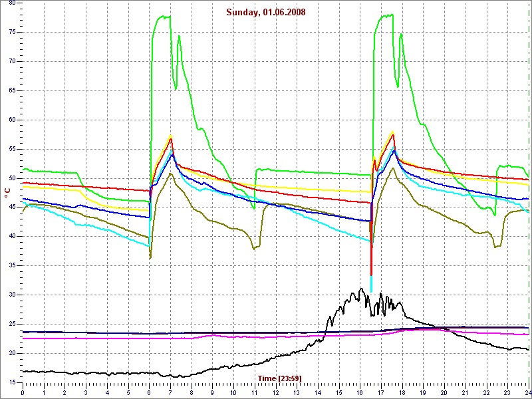Click the 50 label on the temperature axis

click(13, 178)
